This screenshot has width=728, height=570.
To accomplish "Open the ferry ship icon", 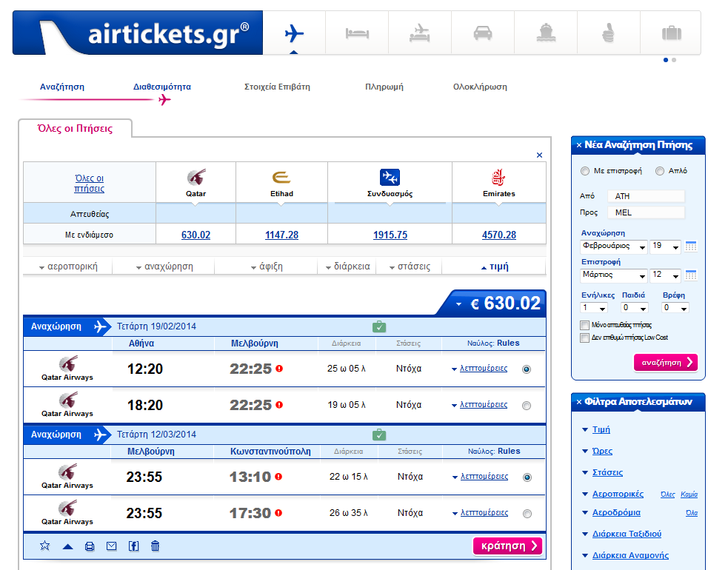I will coord(546,33).
